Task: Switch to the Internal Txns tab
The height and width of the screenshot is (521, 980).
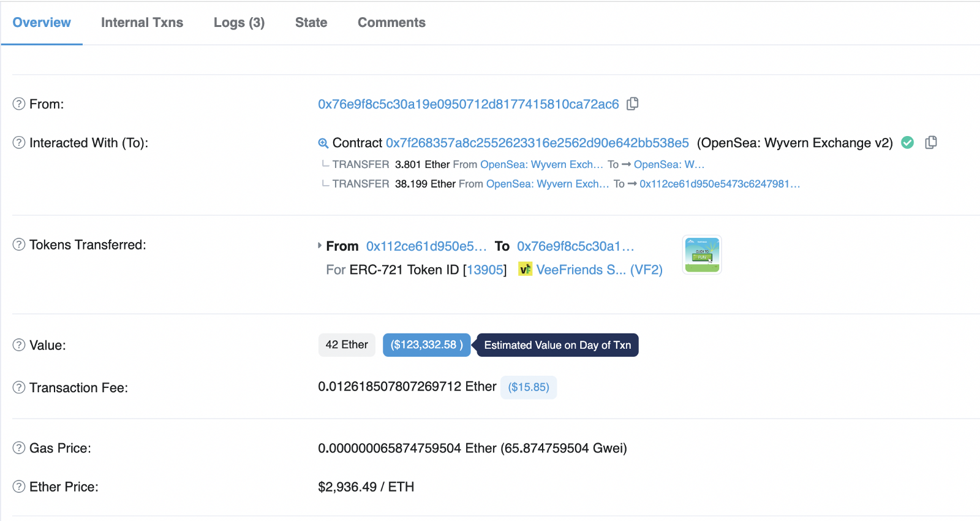Action: coord(141,22)
